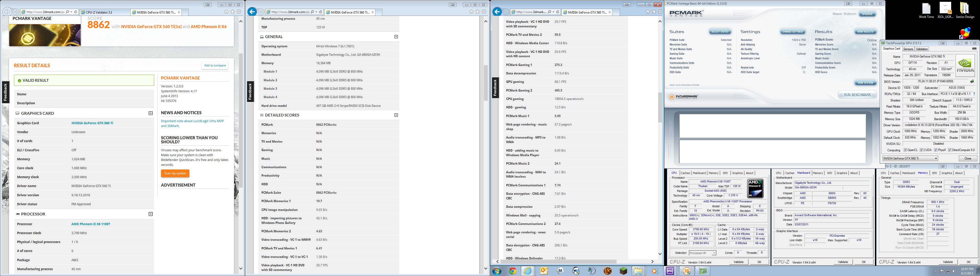
Task: Click the GPU-Z BIOS save chip icon
Action: (972, 82)
